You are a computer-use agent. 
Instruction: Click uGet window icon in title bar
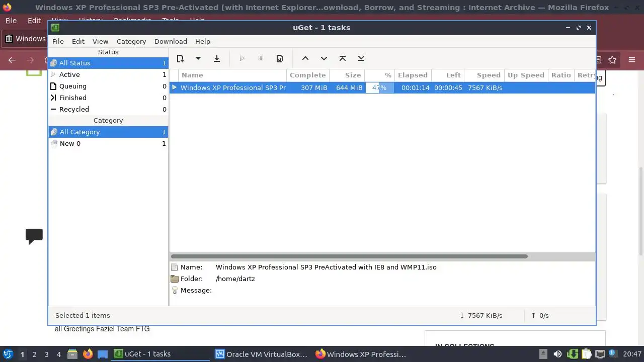tap(55, 28)
